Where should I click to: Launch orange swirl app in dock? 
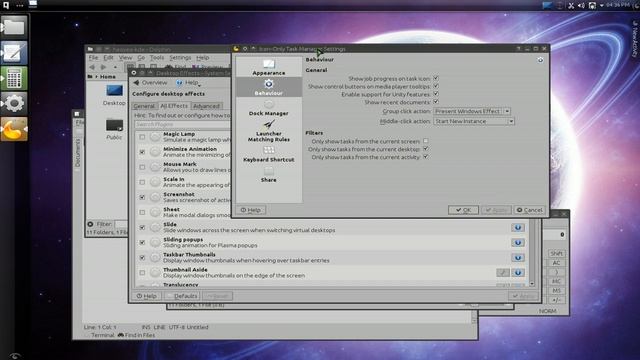14,129
